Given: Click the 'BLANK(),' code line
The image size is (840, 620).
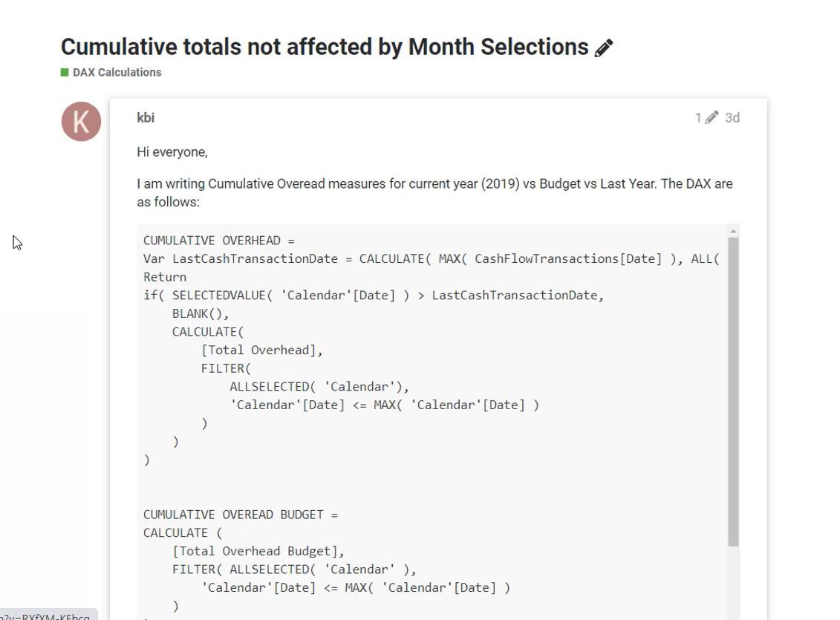Looking at the screenshot, I should point(201,314).
